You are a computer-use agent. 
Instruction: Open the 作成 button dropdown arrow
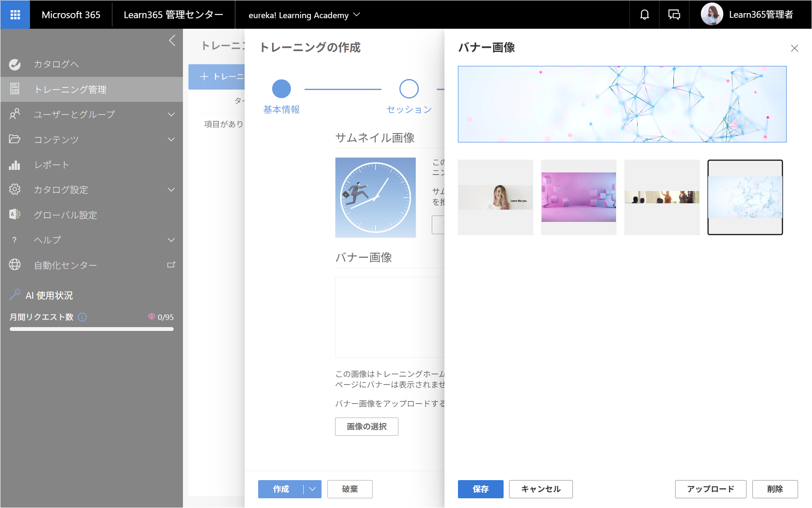(x=313, y=489)
